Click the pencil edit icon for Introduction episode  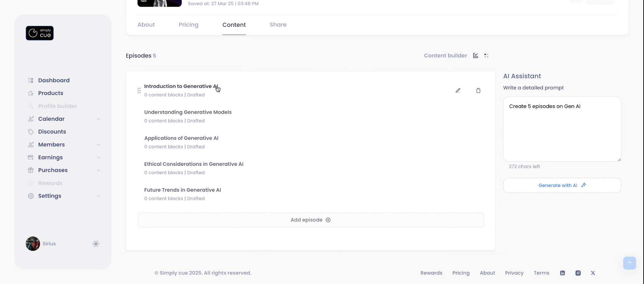tap(458, 91)
